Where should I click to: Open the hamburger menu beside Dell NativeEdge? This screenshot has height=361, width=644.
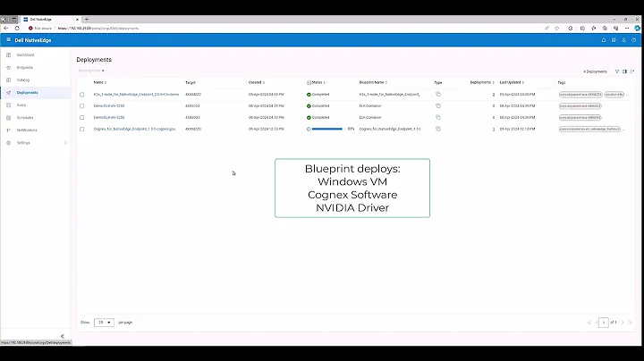(x=8, y=40)
